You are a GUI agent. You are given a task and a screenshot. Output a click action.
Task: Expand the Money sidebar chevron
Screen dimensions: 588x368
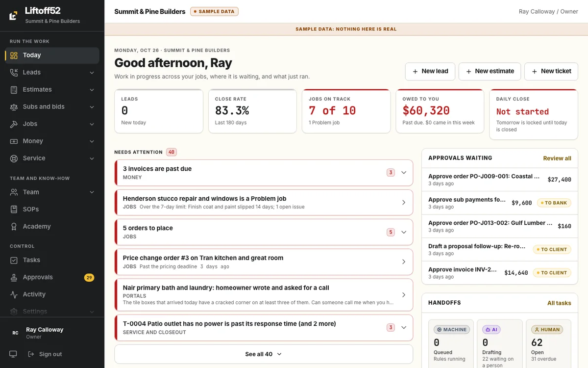click(92, 141)
